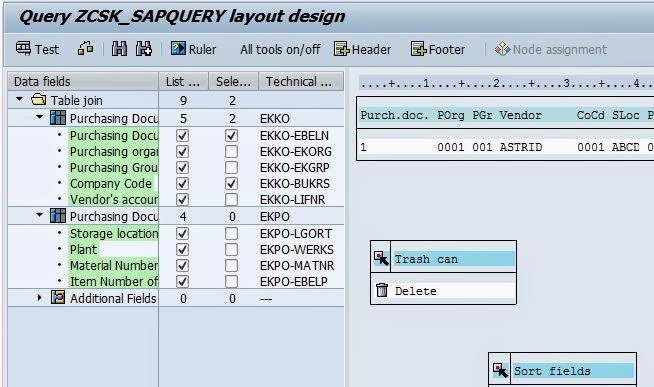This screenshot has height=387, width=654.
Task: Click the Data fields column header
Action: pos(83,81)
